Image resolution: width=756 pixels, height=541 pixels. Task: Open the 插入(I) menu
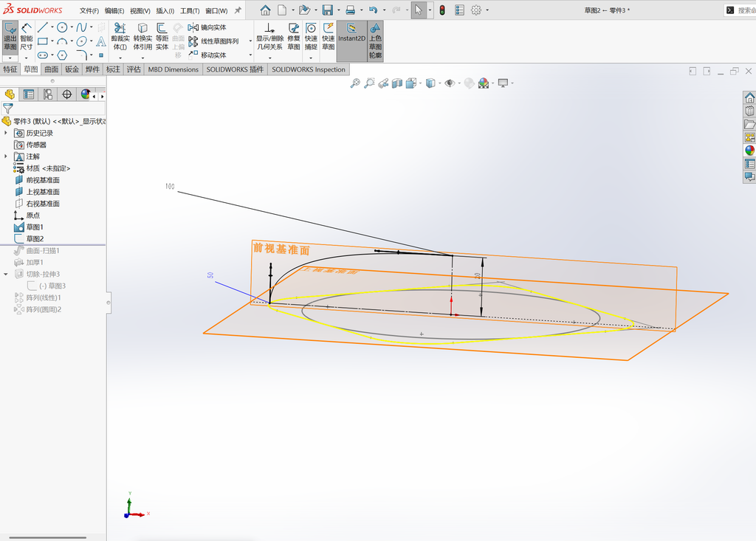coord(165,10)
